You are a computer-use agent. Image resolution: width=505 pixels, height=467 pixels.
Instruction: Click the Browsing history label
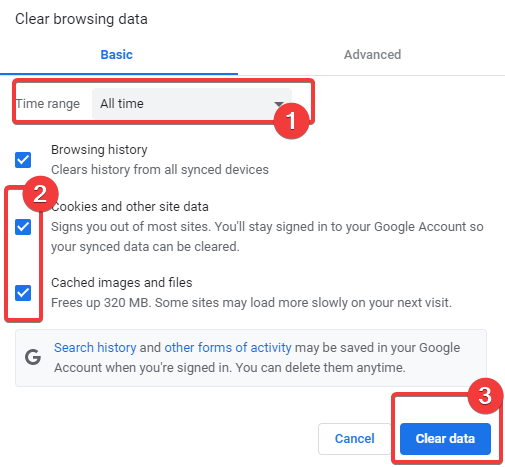(99, 150)
